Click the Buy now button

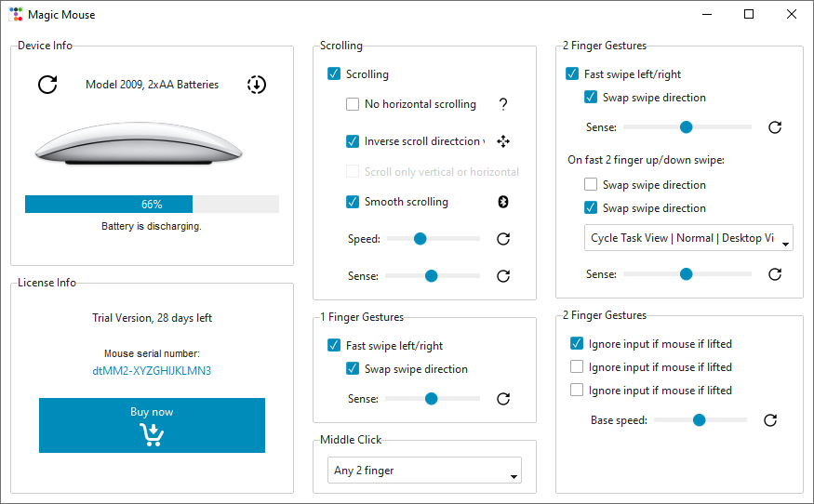tap(152, 425)
